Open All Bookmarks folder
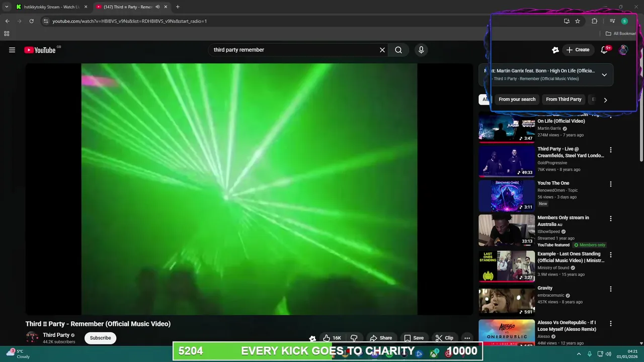This screenshot has width=644, height=362. tap(621, 34)
